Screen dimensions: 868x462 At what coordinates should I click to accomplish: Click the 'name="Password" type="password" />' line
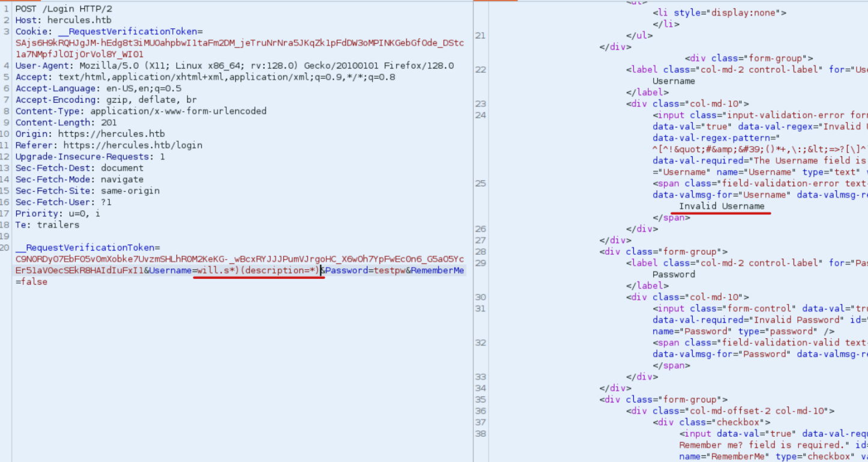[x=744, y=332]
